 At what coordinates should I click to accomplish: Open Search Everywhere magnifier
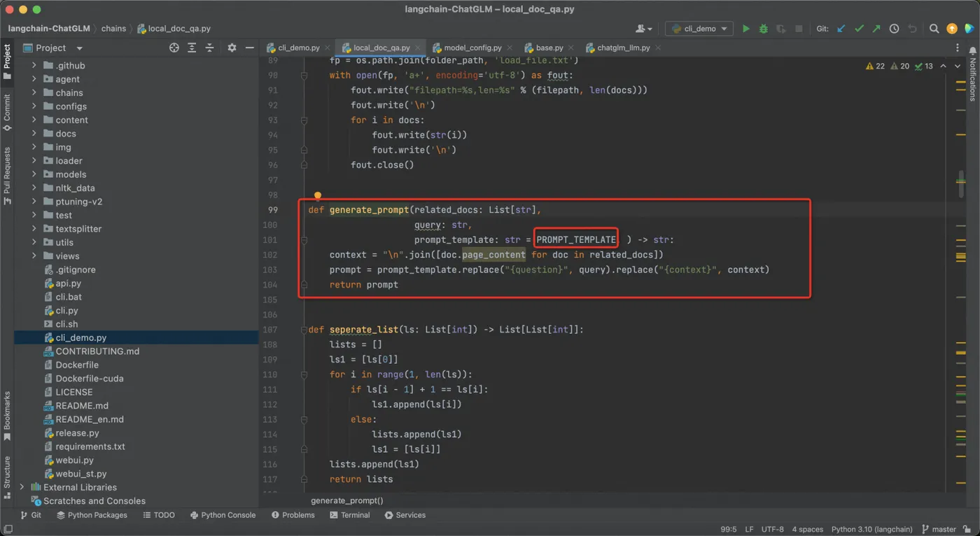tap(934, 29)
